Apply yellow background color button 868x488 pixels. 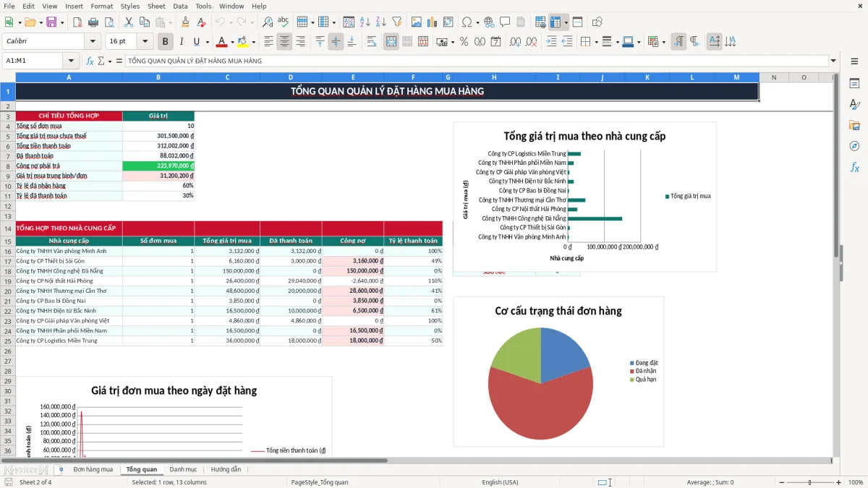(x=242, y=41)
